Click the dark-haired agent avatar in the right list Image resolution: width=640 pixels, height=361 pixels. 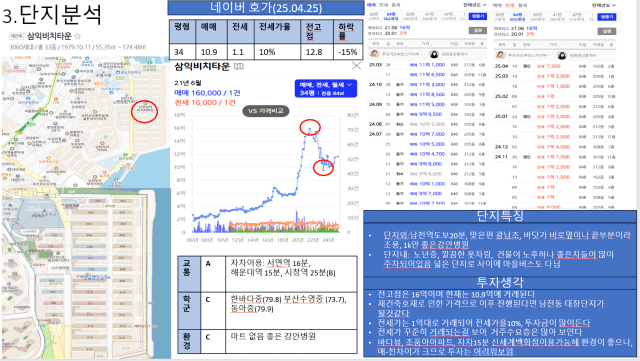coord(562,55)
